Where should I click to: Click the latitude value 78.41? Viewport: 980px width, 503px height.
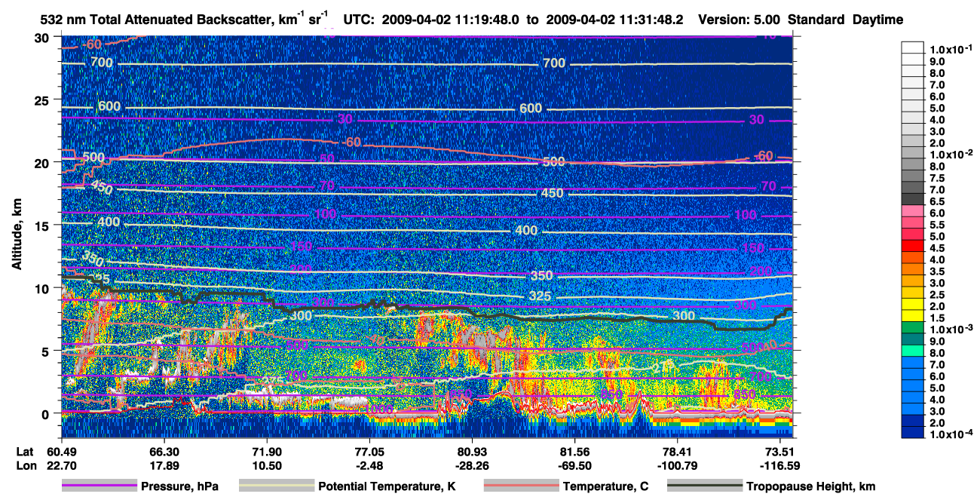tap(678, 452)
